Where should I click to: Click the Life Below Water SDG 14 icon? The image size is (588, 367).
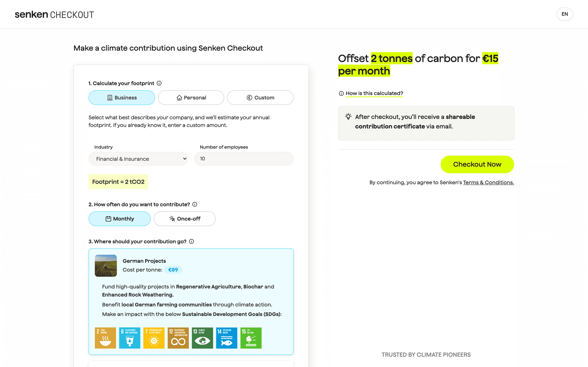click(x=227, y=338)
